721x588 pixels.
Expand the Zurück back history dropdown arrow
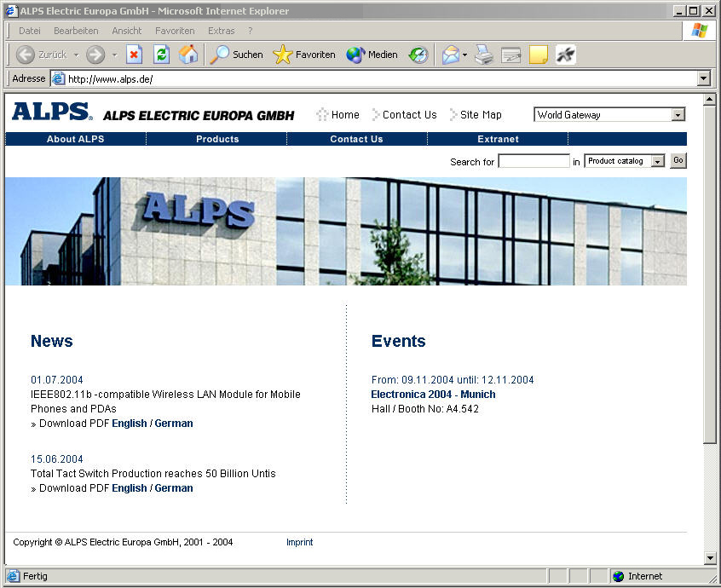pyautogui.click(x=77, y=55)
